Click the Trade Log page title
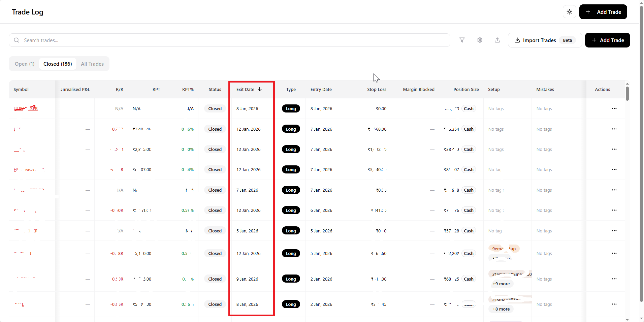This screenshot has width=644, height=322. point(28,12)
